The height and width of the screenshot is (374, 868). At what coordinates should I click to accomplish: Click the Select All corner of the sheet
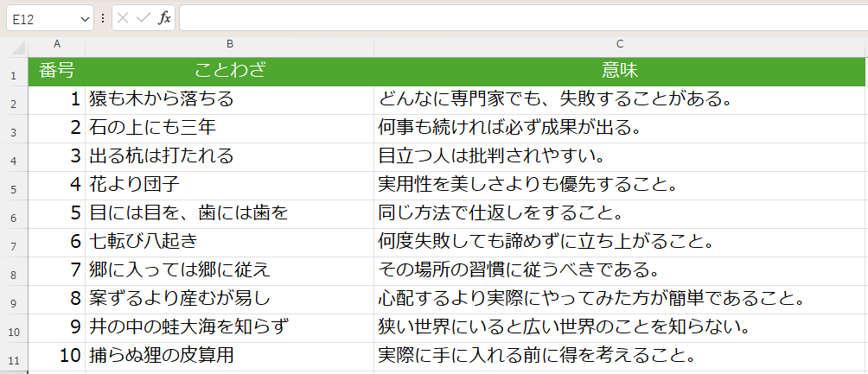[x=14, y=44]
